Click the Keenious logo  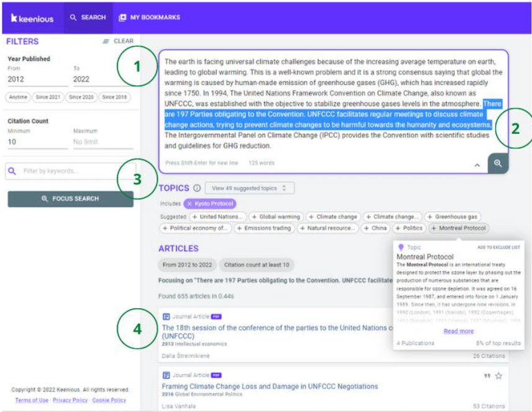(x=32, y=18)
